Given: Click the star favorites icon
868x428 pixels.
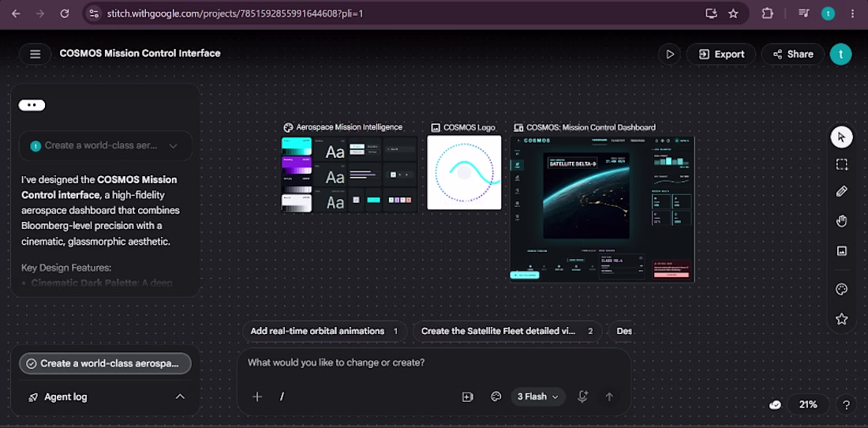Looking at the screenshot, I should click(841, 319).
